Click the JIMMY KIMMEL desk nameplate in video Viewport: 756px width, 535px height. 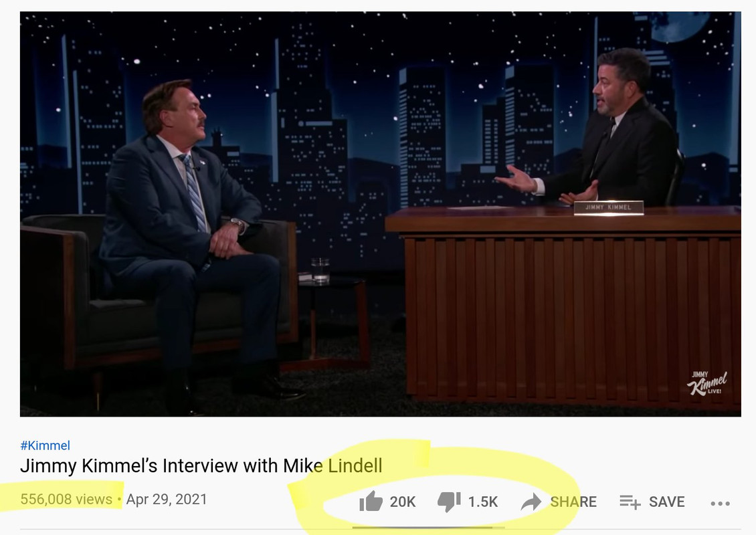coord(608,207)
